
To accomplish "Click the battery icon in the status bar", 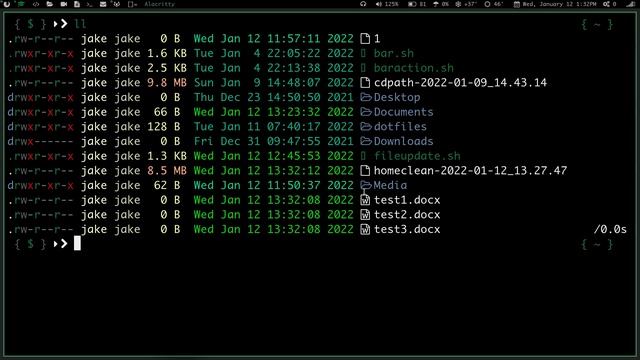I will pos(412,4).
